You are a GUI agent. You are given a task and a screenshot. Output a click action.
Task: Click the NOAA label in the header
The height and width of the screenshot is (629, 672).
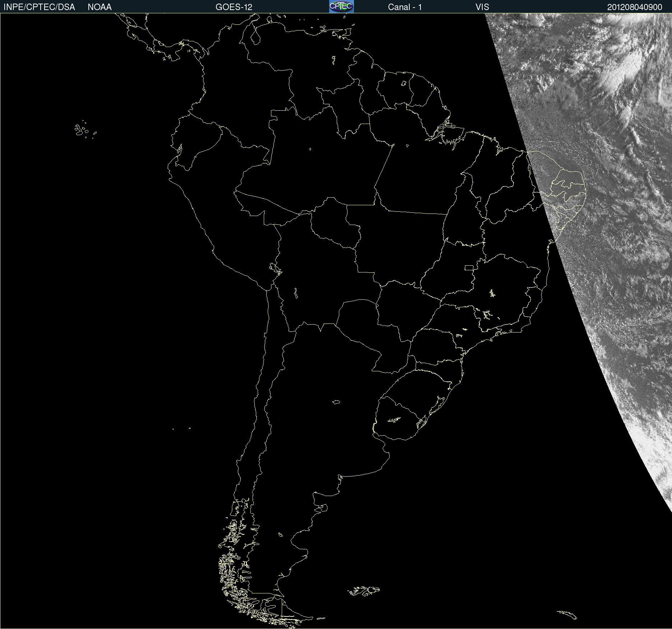[100, 7]
